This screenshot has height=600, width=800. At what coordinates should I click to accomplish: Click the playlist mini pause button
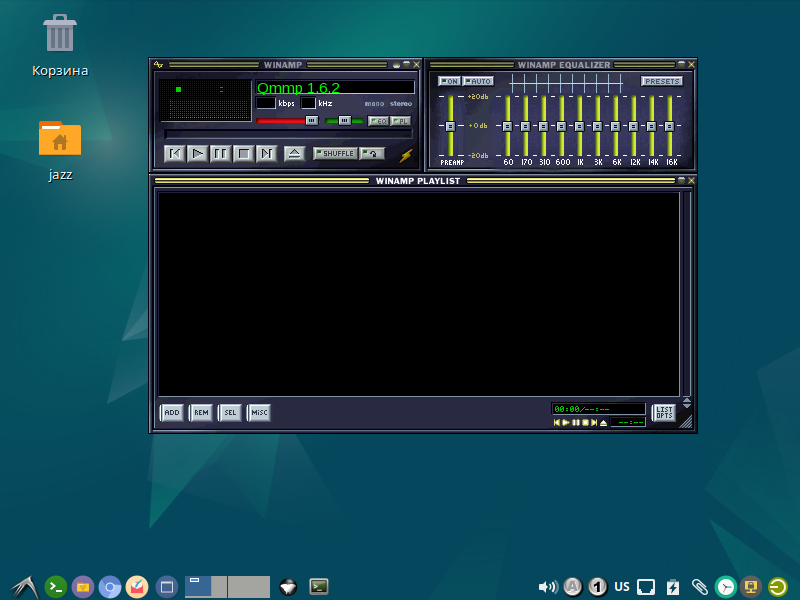576,422
